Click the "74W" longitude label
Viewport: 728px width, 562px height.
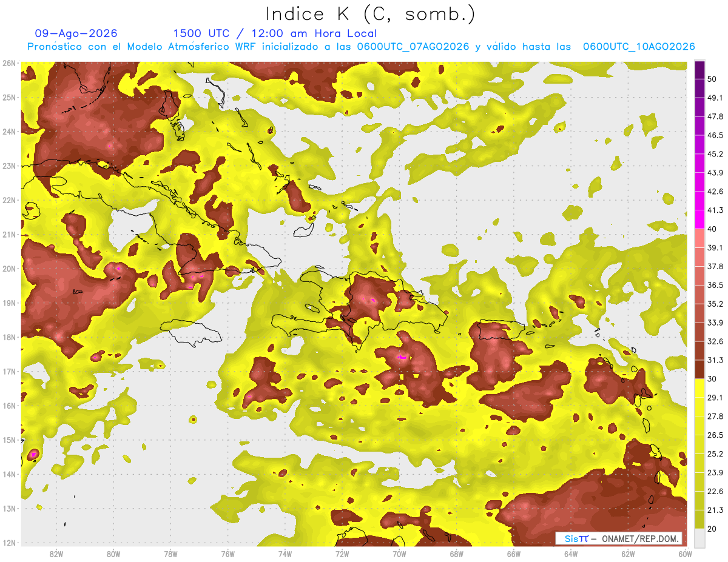[x=285, y=554]
